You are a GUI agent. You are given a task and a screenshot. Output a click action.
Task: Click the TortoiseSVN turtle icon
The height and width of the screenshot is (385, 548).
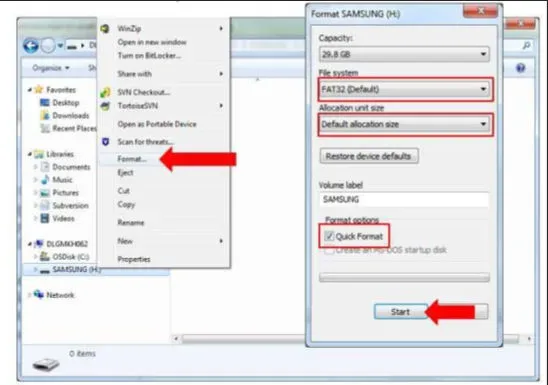point(105,106)
